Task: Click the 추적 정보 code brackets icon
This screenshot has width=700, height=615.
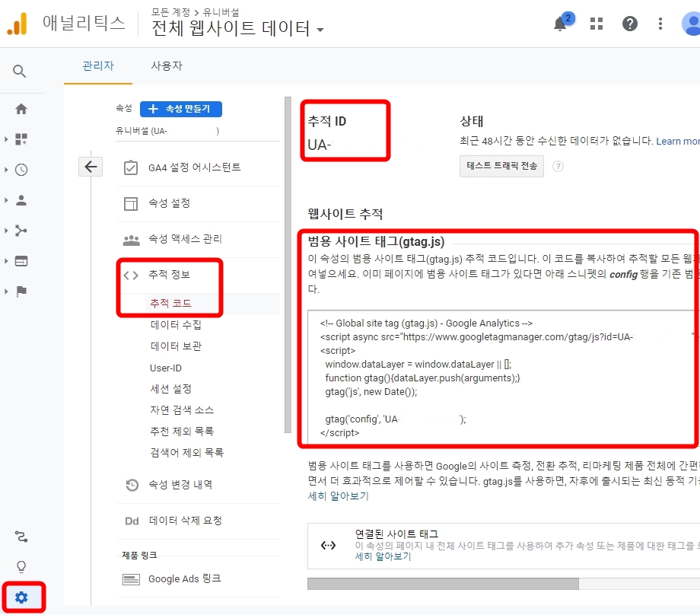Action: click(131, 275)
